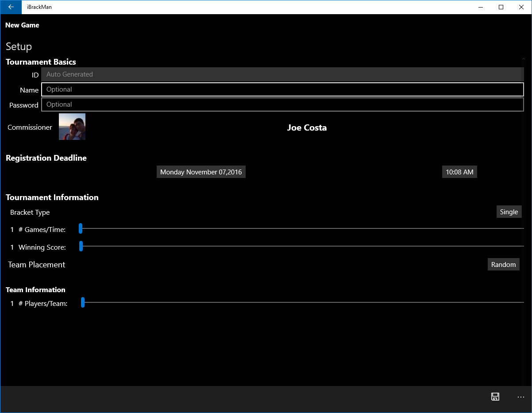Screen dimensions: 532x413
Task: Focus the Password optional field
Action: (282, 104)
